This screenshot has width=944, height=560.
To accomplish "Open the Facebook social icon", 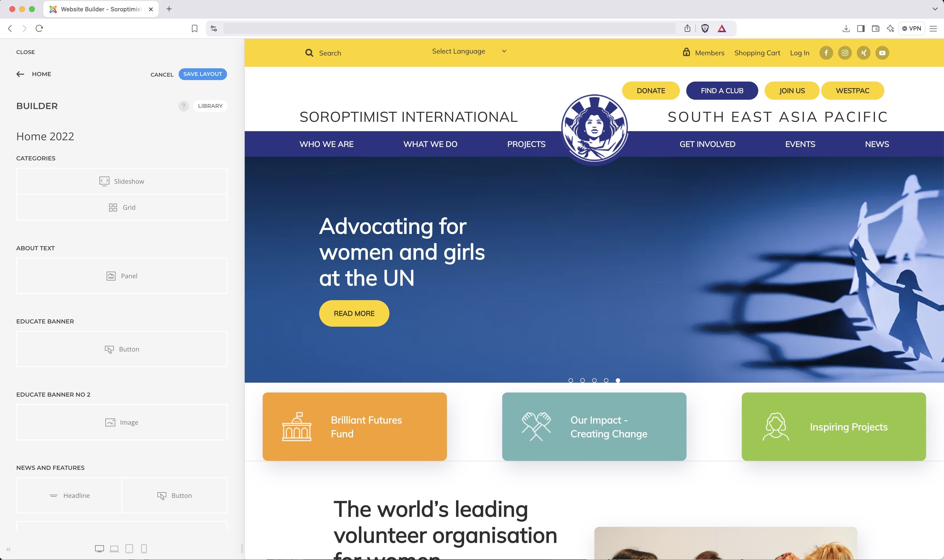I will tap(826, 53).
